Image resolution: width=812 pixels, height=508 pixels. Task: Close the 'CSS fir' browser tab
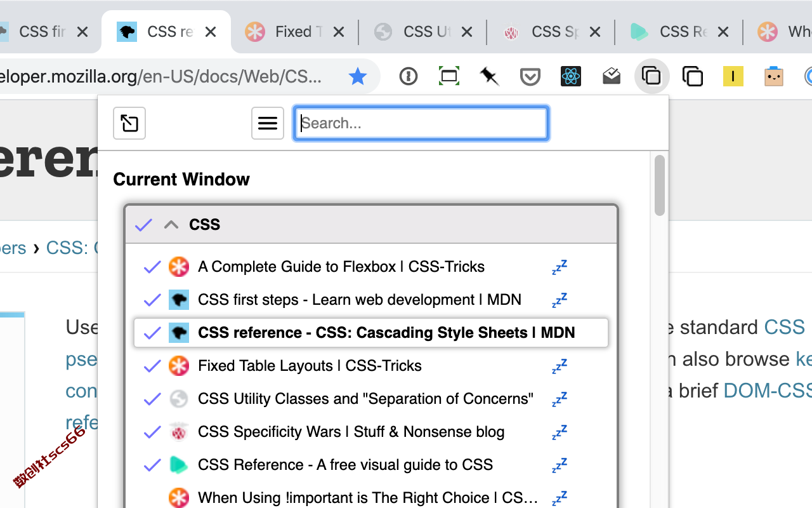pos(82,32)
